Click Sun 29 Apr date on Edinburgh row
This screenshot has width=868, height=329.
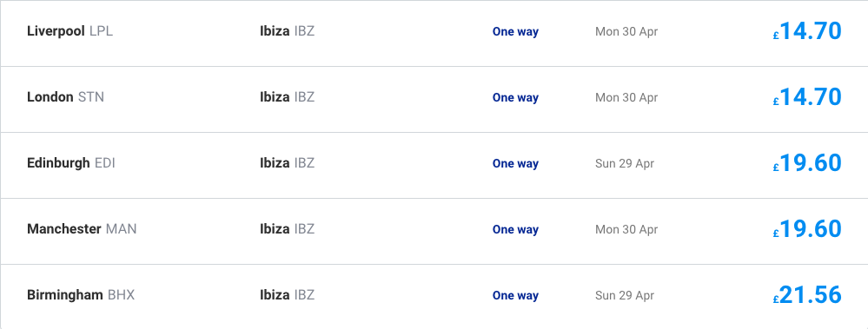(x=625, y=164)
